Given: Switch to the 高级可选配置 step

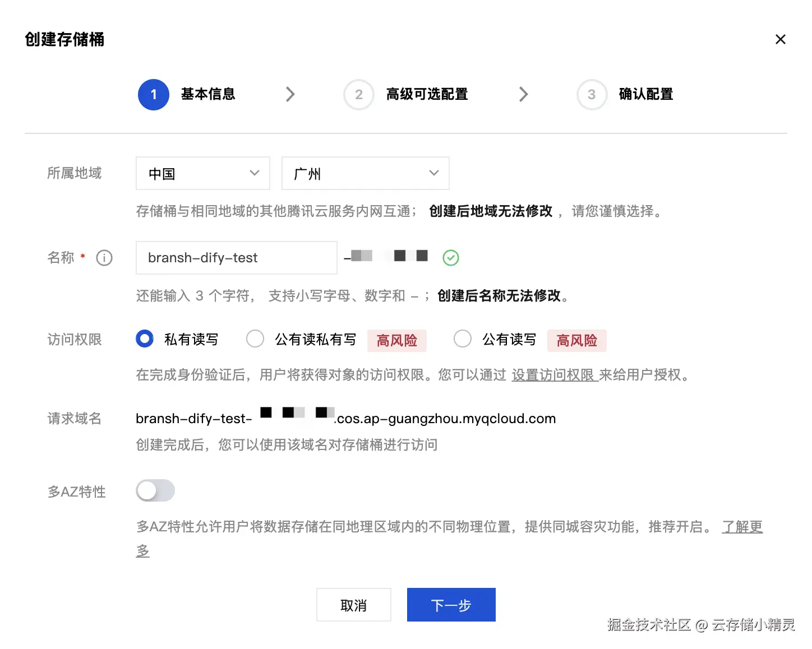Looking at the screenshot, I should pyautogui.click(x=426, y=95).
